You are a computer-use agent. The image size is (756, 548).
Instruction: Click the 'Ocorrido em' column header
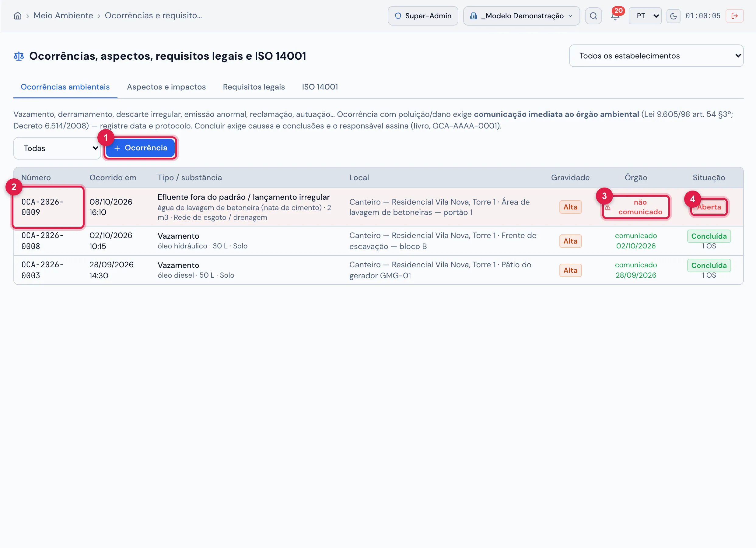(113, 177)
